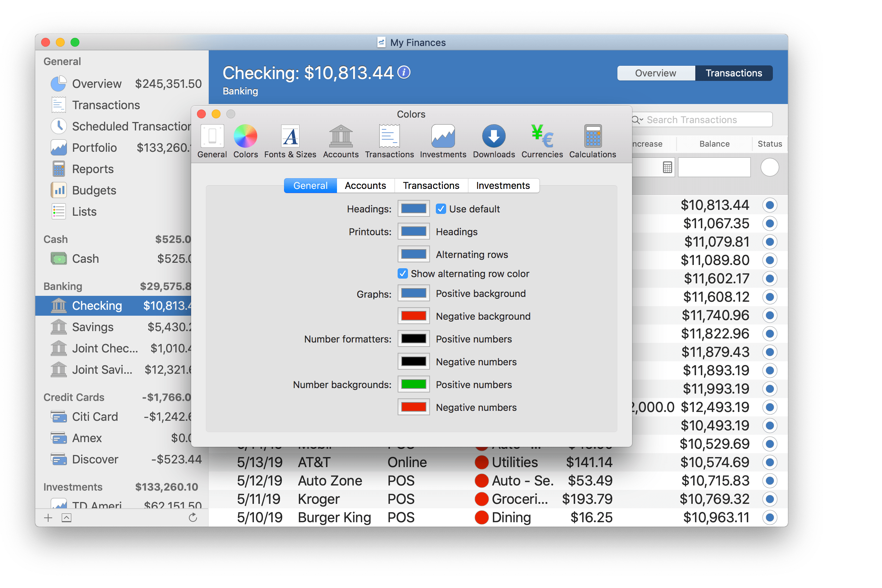This screenshot has height=588, width=882.
Task: Click the Amex credit card icon
Action: pos(58,438)
